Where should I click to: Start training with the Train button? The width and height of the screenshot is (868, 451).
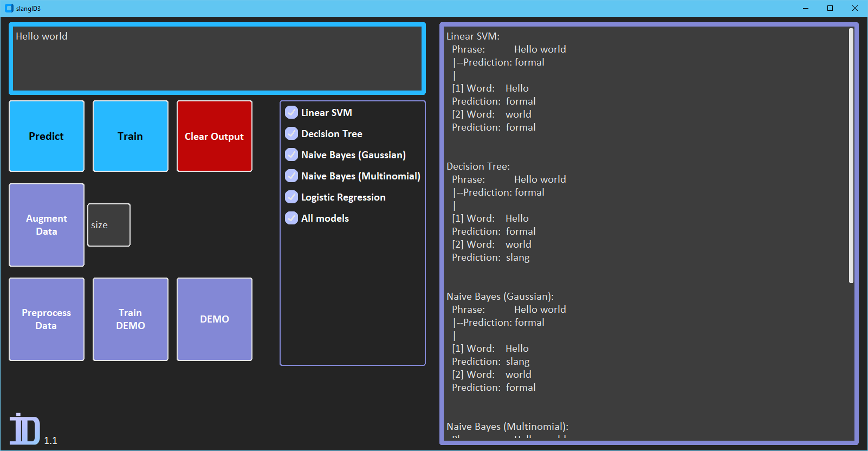131,136
